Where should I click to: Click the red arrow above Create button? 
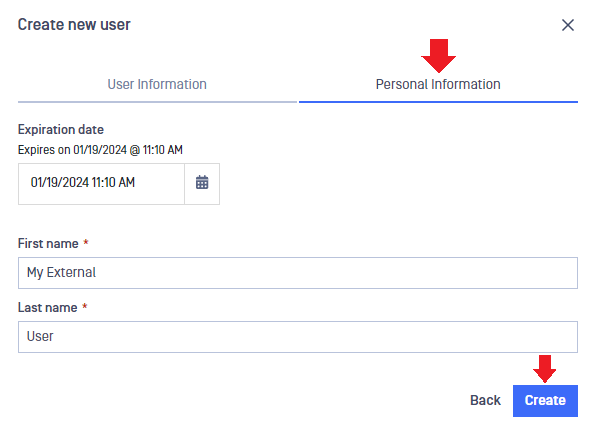point(545,369)
